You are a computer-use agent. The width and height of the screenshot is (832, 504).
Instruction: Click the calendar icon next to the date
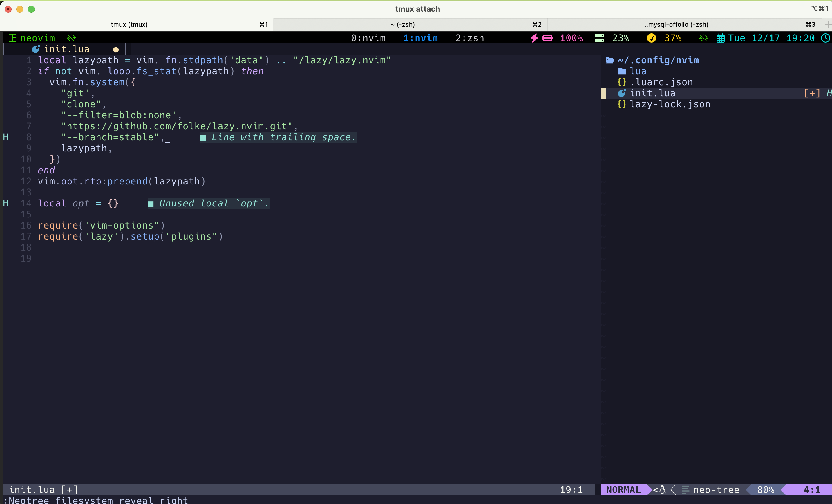click(x=720, y=38)
